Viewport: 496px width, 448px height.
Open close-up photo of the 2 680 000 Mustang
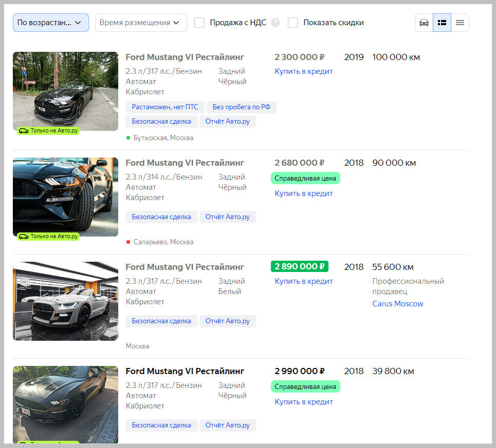(66, 197)
